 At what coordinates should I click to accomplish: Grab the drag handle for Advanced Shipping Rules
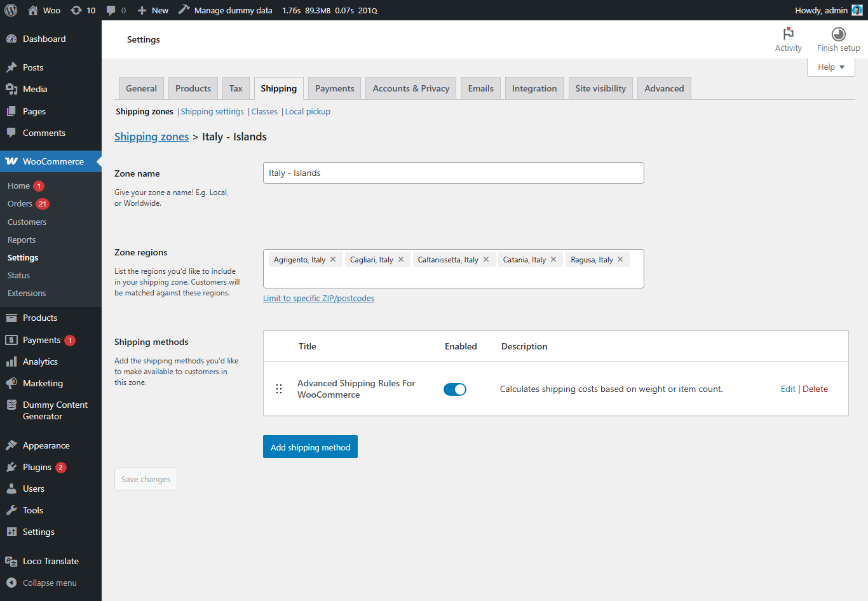pyautogui.click(x=279, y=389)
